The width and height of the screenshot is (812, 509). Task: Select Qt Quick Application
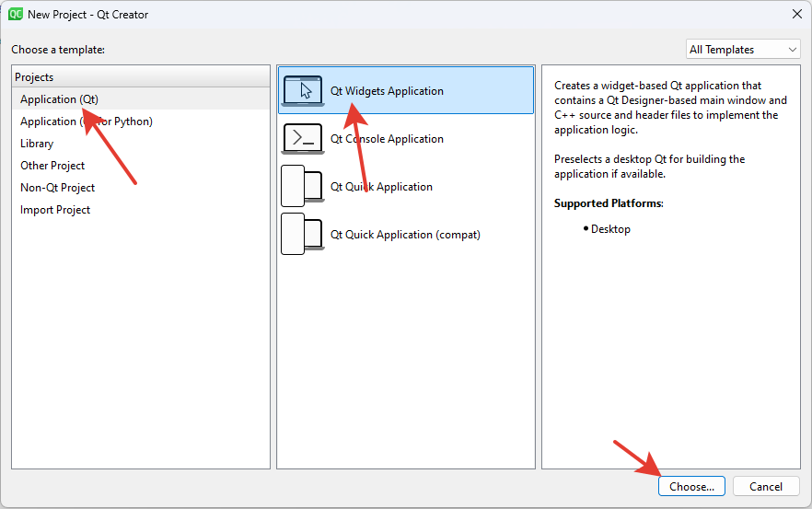click(x=406, y=187)
